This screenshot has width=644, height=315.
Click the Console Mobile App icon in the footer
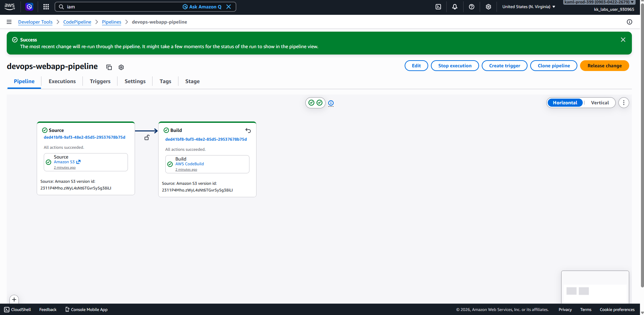67,309
